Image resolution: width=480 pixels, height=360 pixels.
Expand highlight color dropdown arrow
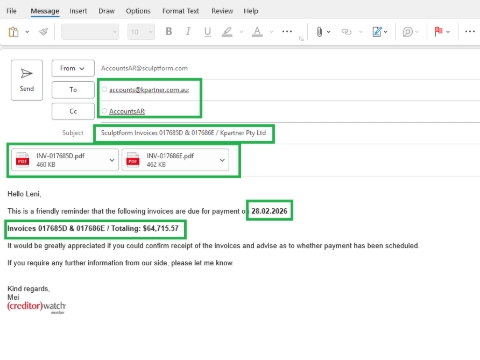pyautogui.click(x=241, y=32)
